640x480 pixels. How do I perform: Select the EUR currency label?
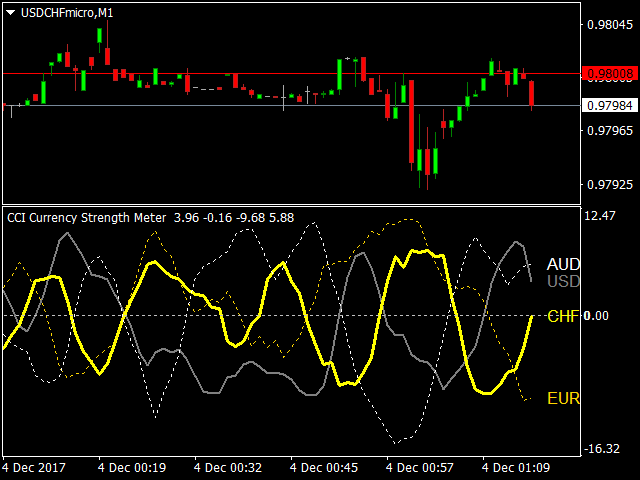pos(563,398)
